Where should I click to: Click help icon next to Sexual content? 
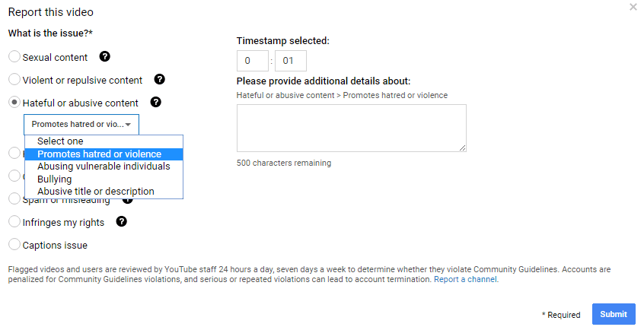click(x=105, y=56)
